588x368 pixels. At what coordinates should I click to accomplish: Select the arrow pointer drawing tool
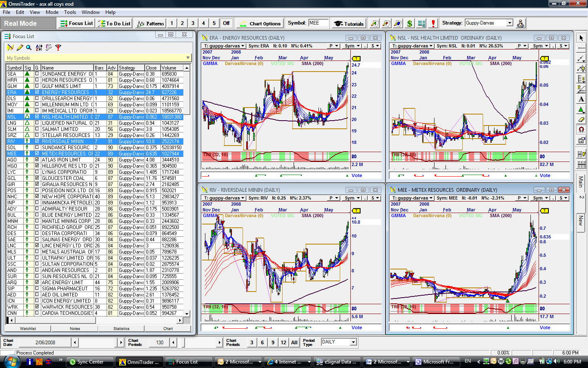point(581,38)
